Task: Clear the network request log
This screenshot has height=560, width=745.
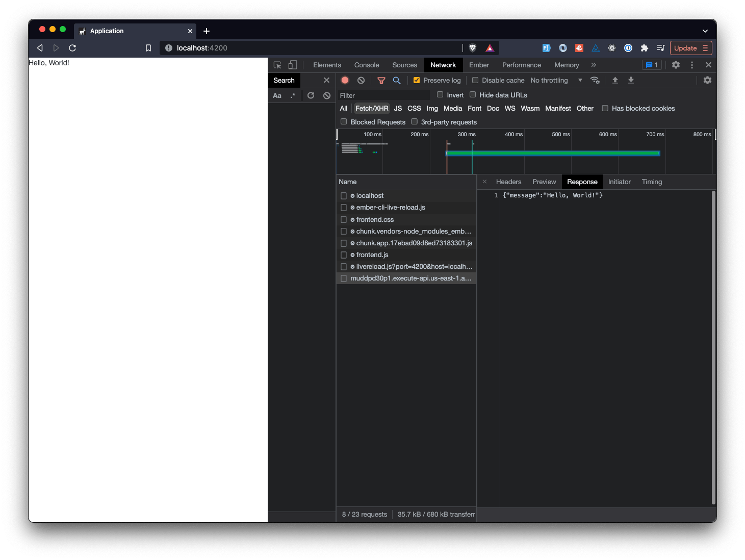Action: tap(361, 80)
